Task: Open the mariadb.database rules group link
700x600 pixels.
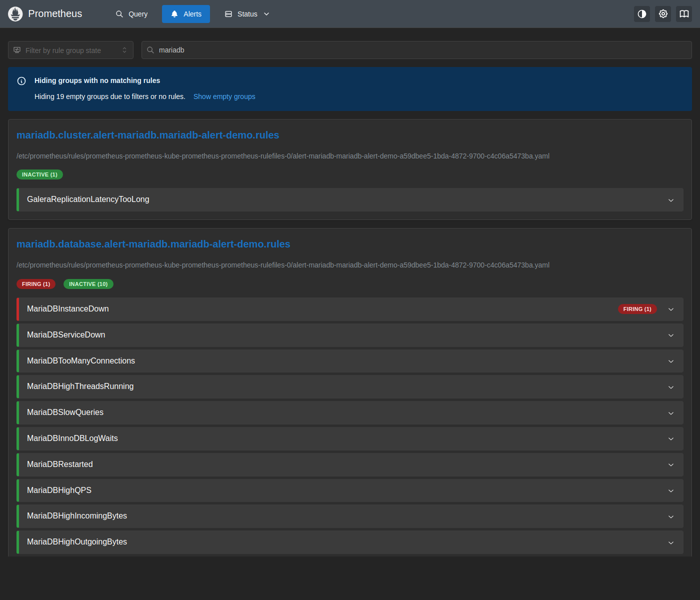Action: click(153, 244)
